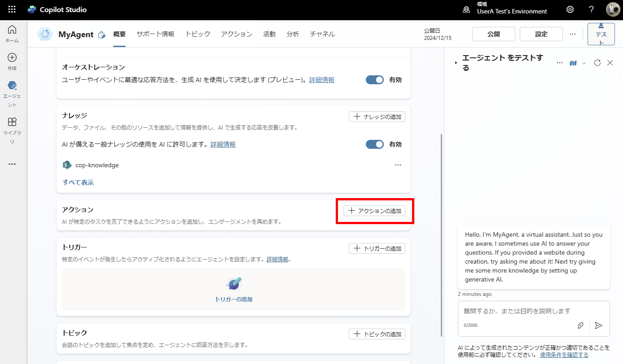Switch to the トピック tab
The height and width of the screenshot is (364, 623).
(x=197, y=34)
